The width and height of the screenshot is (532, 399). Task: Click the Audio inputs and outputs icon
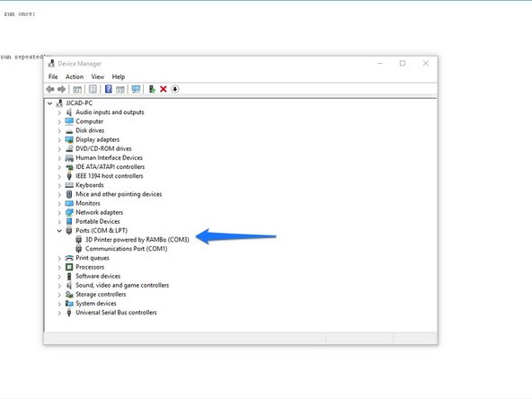[69, 112]
